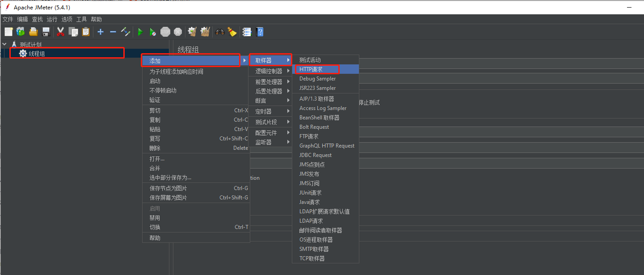Click 验证 in the context menu
The height and width of the screenshot is (275, 644).
coord(196,100)
